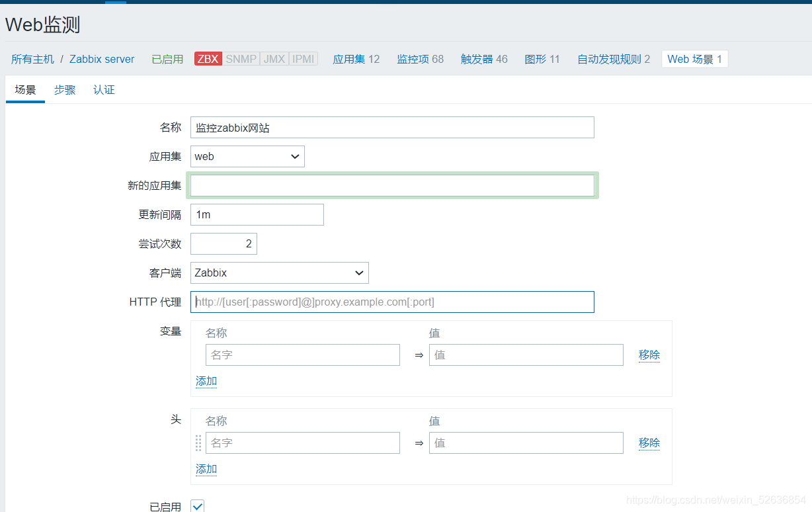812x512 pixels.
Task: Switch to the 场景 tab
Action: point(25,90)
